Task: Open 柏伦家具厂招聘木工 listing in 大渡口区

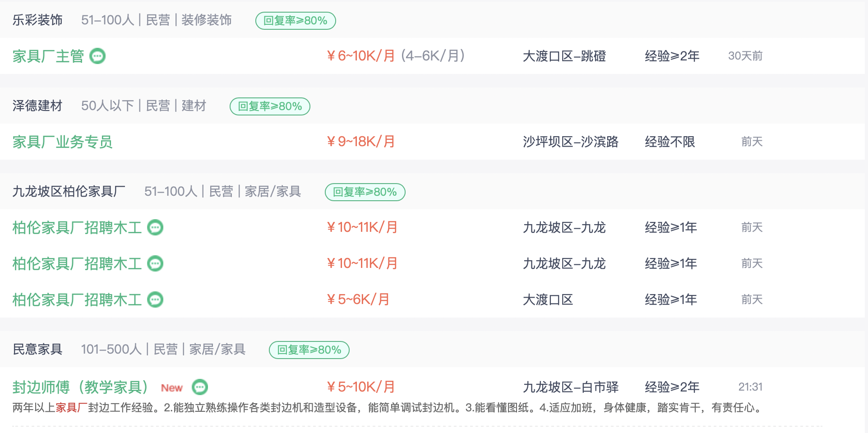Action: coord(77,299)
